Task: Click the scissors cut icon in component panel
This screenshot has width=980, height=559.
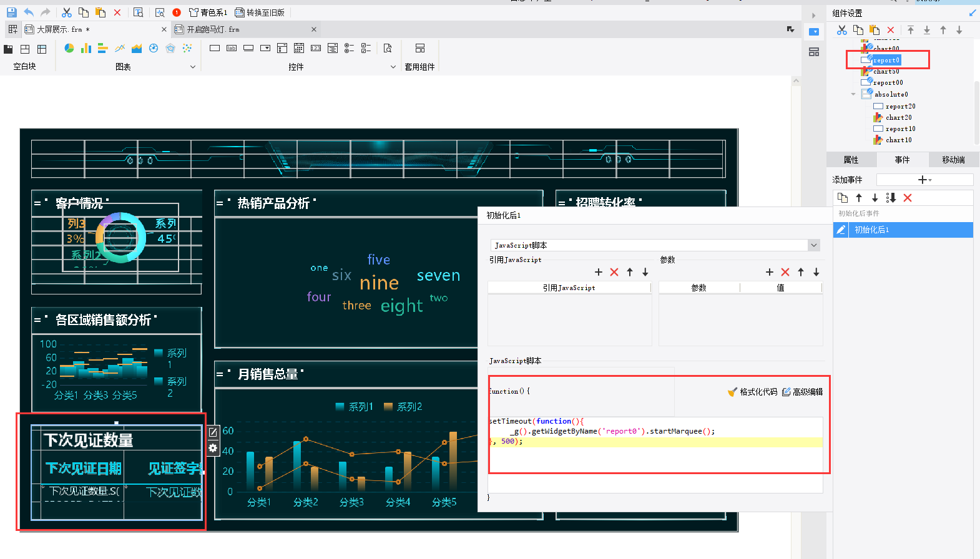Action: tap(842, 30)
